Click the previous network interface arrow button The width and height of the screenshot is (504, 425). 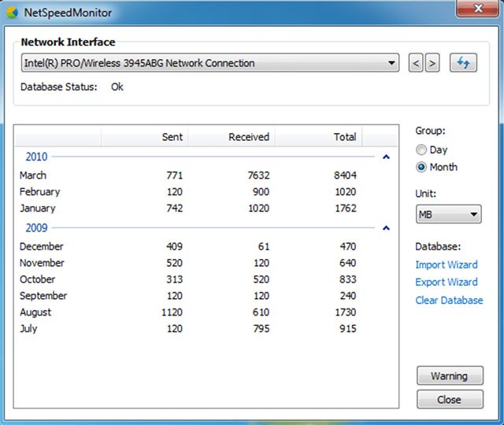pyautogui.click(x=416, y=64)
